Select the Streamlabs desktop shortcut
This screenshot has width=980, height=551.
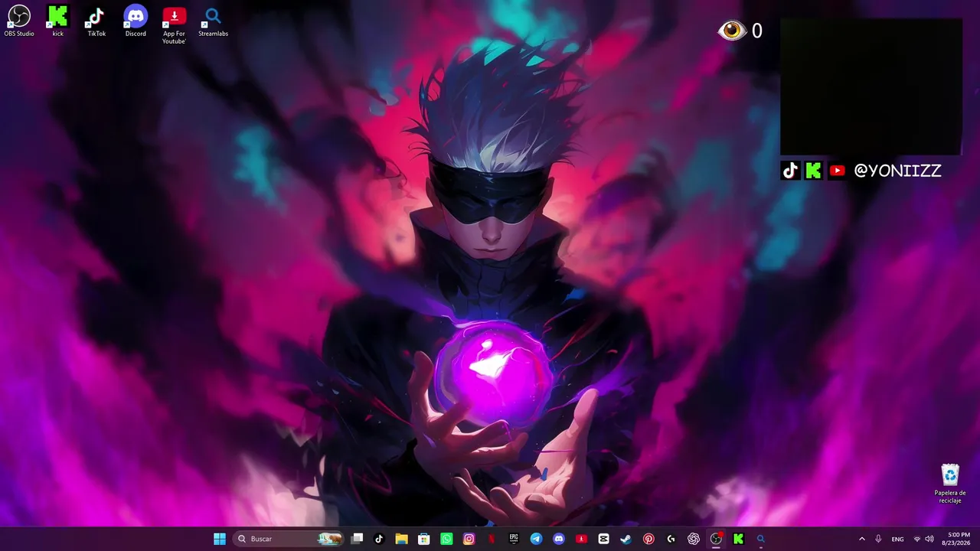point(213,21)
